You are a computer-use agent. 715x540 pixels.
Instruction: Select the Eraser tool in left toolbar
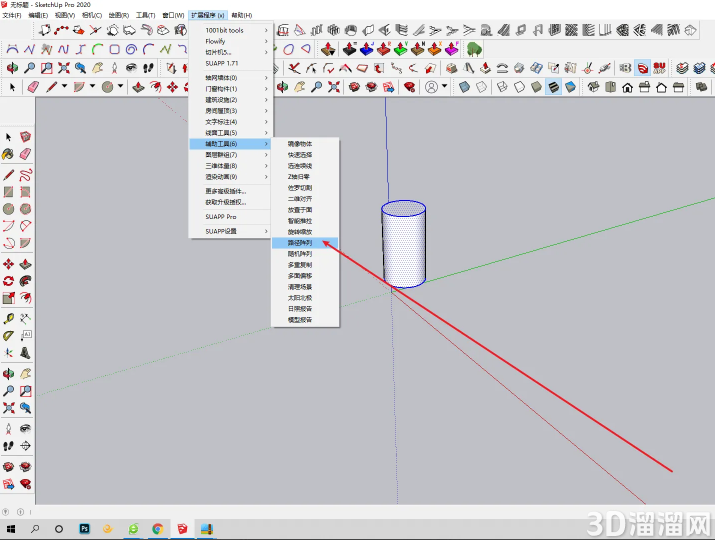coord(25,154)
